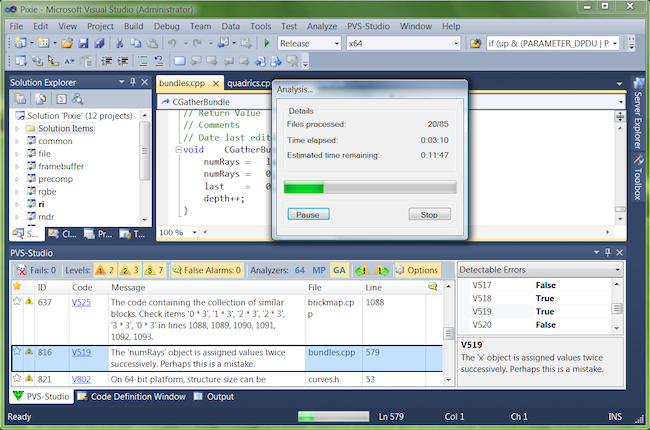Image resolution: width=650 pixels, height=430 pixels.
Task: Switch to the Output tab
Action: (x=215, y=396)
